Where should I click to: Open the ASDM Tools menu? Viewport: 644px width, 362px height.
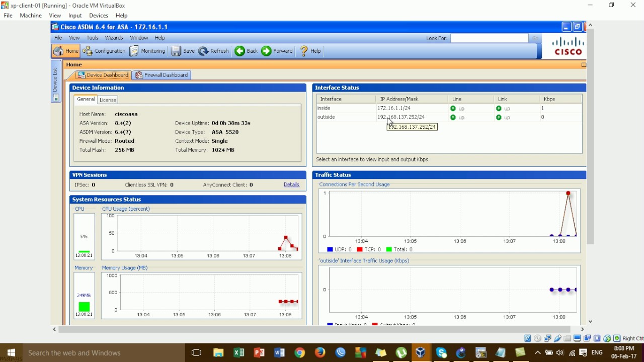coord(93,38)
